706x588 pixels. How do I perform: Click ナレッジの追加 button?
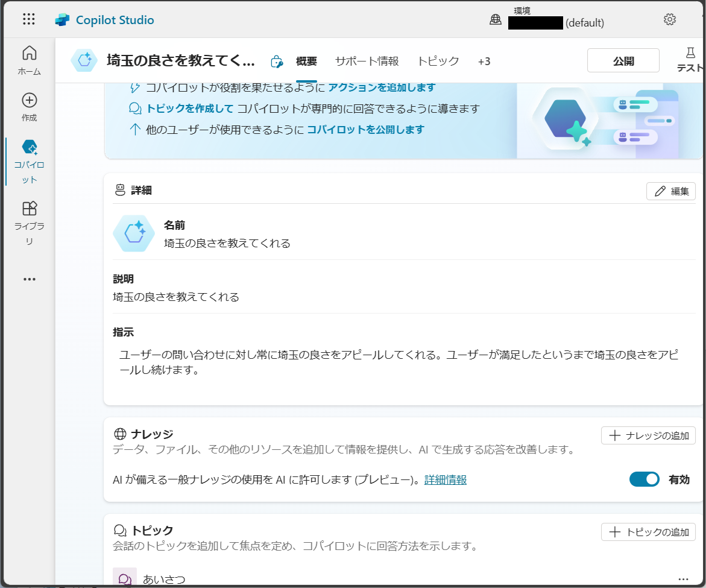(x=648, y=435)
